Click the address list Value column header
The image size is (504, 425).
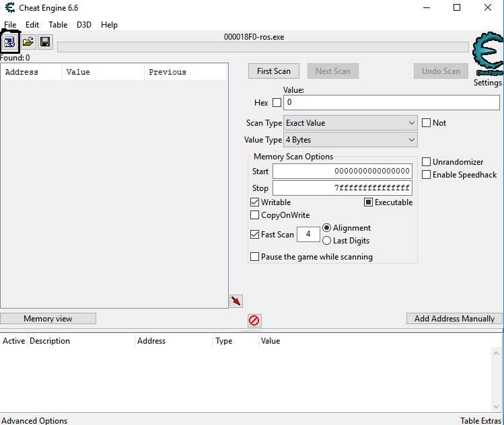pos(271,341)
